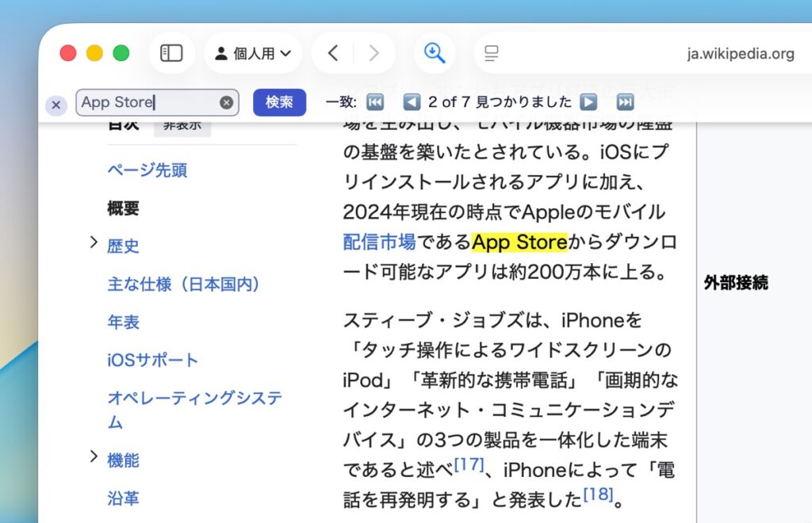
Task: Jump to the first match
Action: coord(375,102)
